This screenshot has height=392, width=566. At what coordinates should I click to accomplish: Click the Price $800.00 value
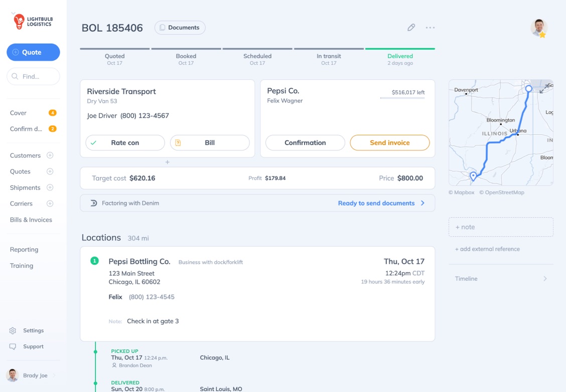point(410,178)
